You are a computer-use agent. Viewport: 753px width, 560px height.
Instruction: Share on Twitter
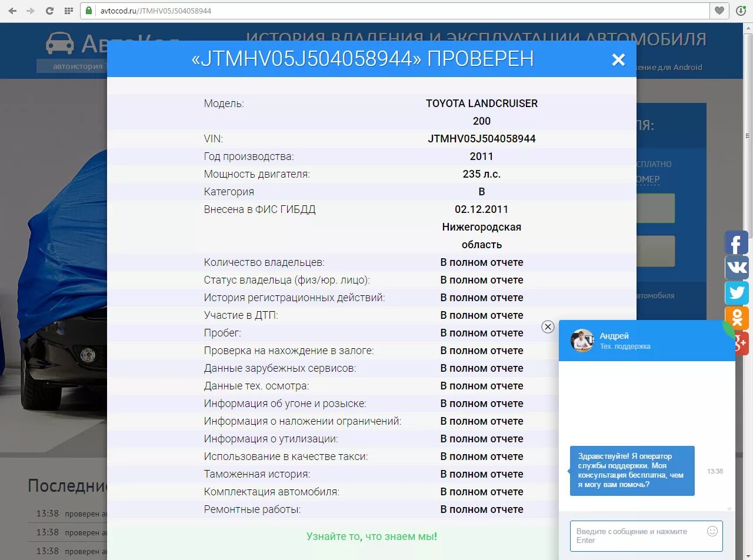(737, 293)
